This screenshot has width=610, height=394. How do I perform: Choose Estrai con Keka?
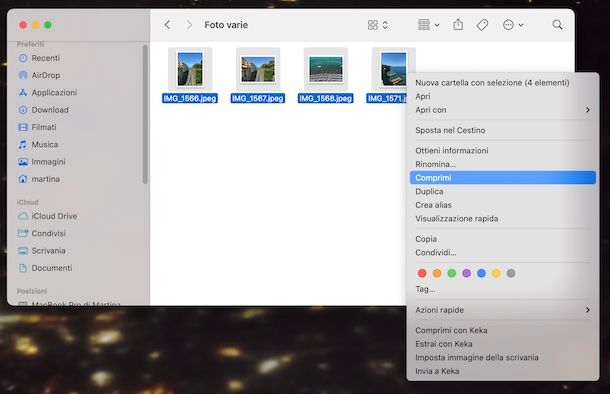pyautogui.click(x=503, y=344)
